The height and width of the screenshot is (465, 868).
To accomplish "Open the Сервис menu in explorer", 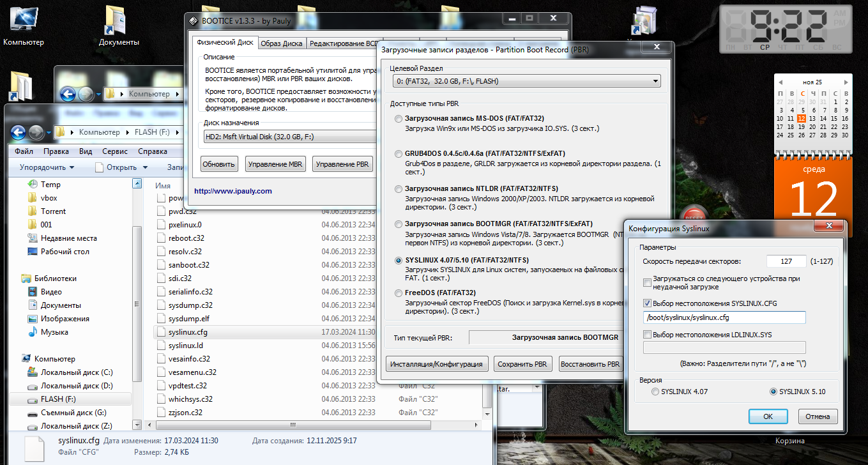I will pos(114,151).
